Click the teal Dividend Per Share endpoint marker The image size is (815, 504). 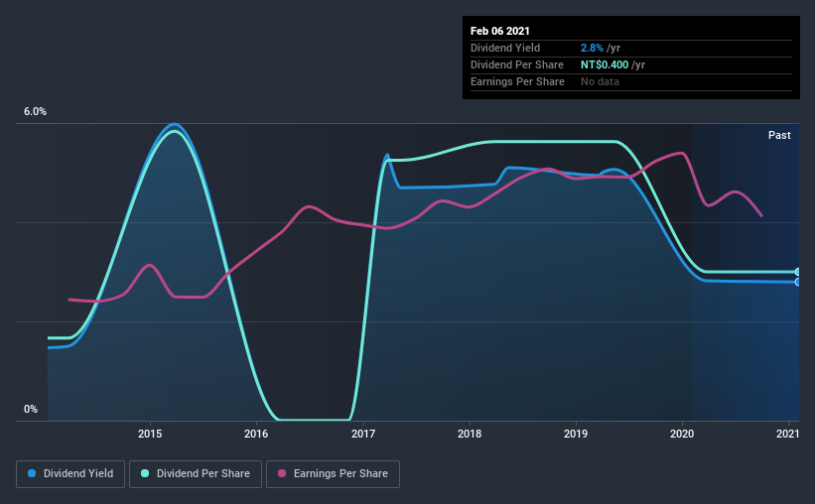tap(797, 272)
